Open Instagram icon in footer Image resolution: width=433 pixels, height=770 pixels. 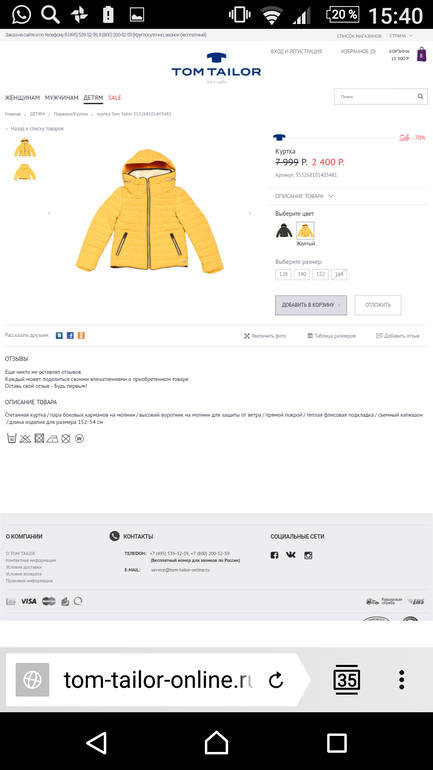point(308,555)
